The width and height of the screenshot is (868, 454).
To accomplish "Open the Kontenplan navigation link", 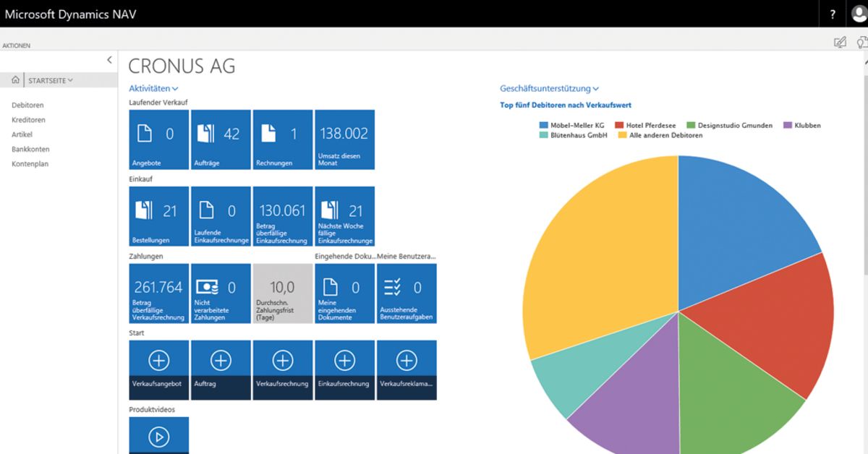I will [x=30, y=164].
